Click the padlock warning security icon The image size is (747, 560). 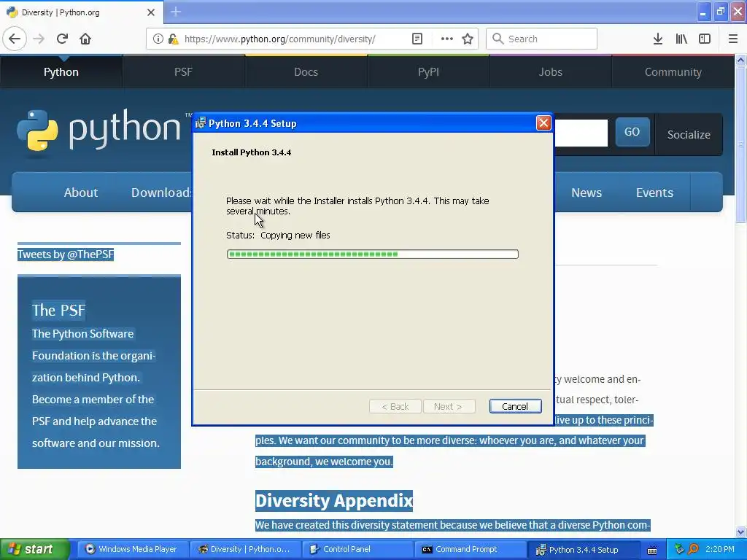(174, 39)
